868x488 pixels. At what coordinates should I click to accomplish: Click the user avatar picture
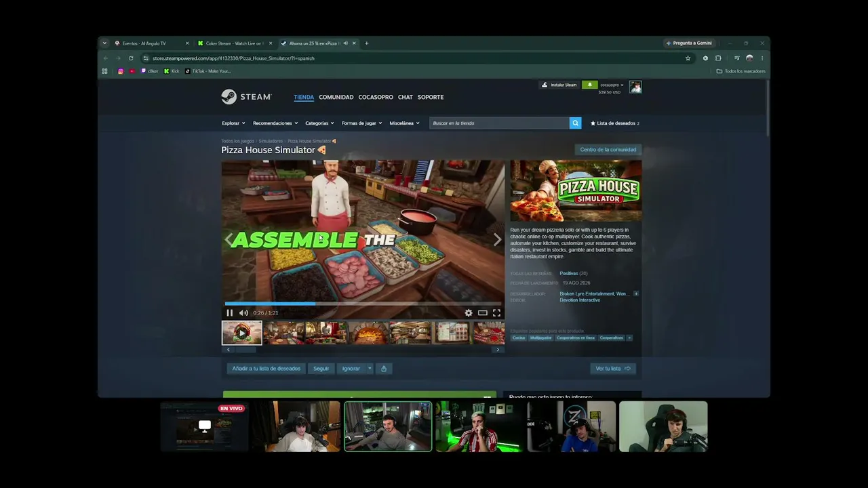[x=635, y=87]
